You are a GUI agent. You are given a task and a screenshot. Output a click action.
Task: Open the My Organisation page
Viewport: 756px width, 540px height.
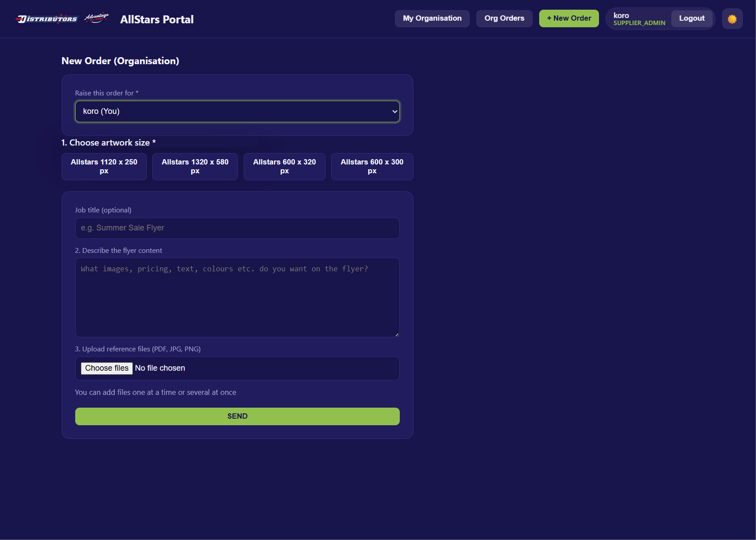click(432, 18)
